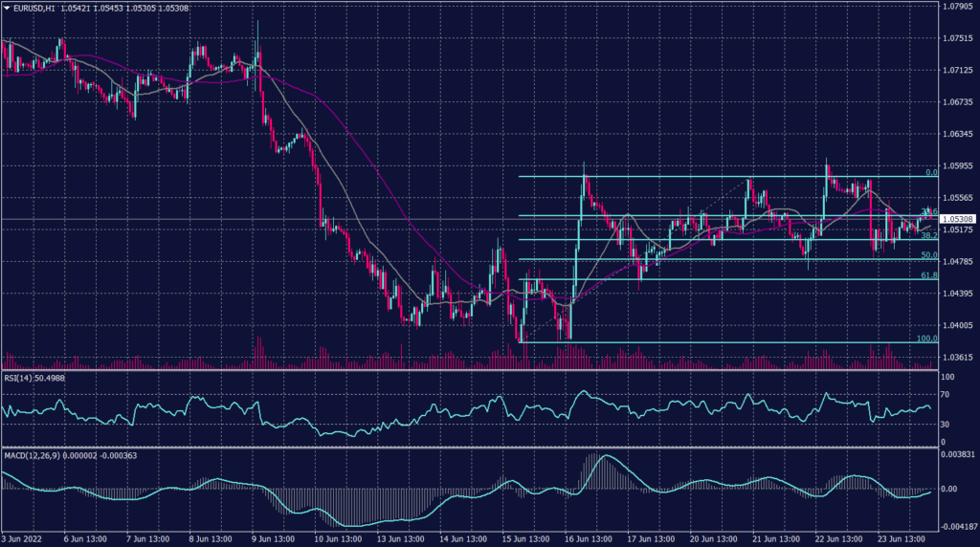Select the Fibonacci 50.0 level label

[x=926, y=255]
